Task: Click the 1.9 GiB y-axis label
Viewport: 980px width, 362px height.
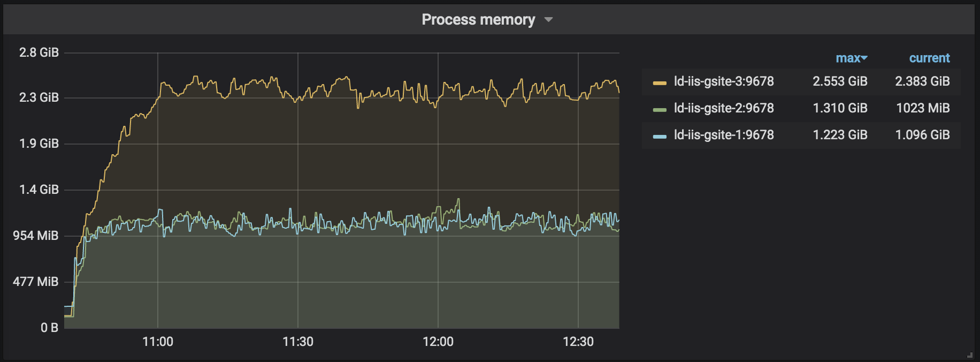Action: tap(39, 144)
